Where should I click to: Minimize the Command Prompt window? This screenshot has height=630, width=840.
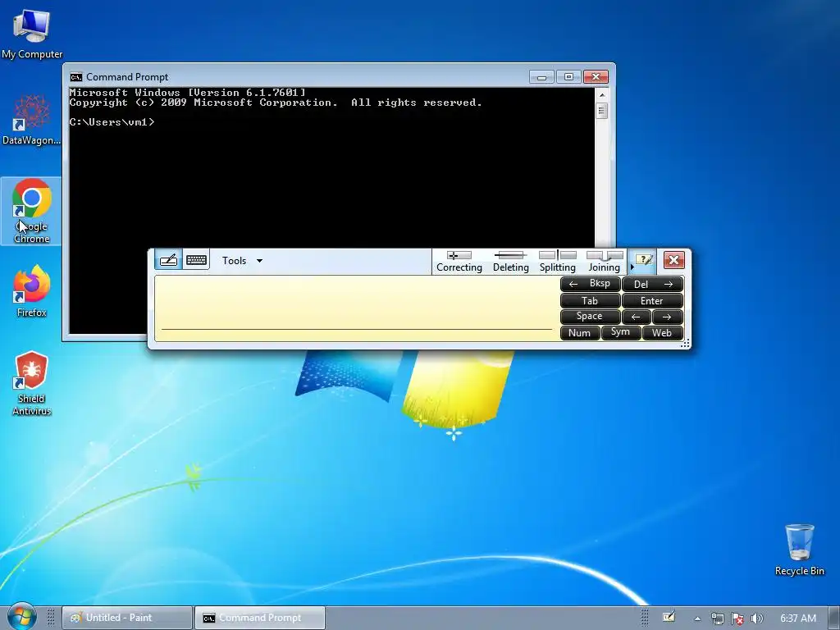click(x=541, y=77)
